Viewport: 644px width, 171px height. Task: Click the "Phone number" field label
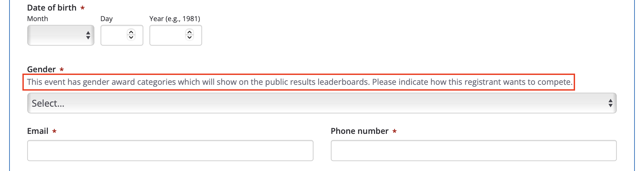[359, 131]
